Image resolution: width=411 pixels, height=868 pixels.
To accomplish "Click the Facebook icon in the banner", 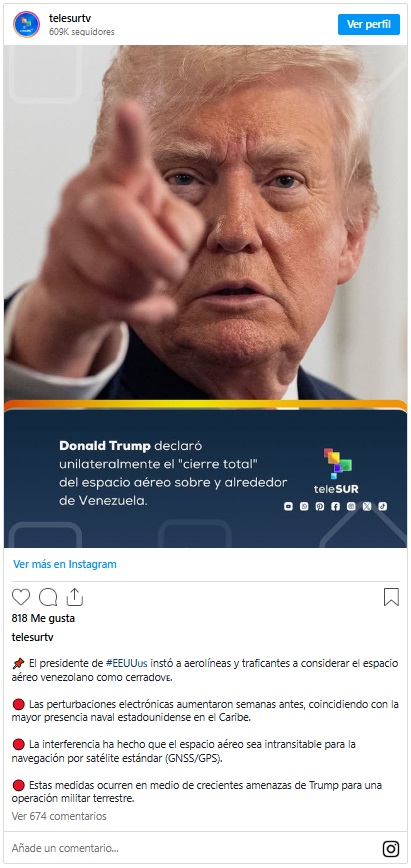I will click(335, 506).
